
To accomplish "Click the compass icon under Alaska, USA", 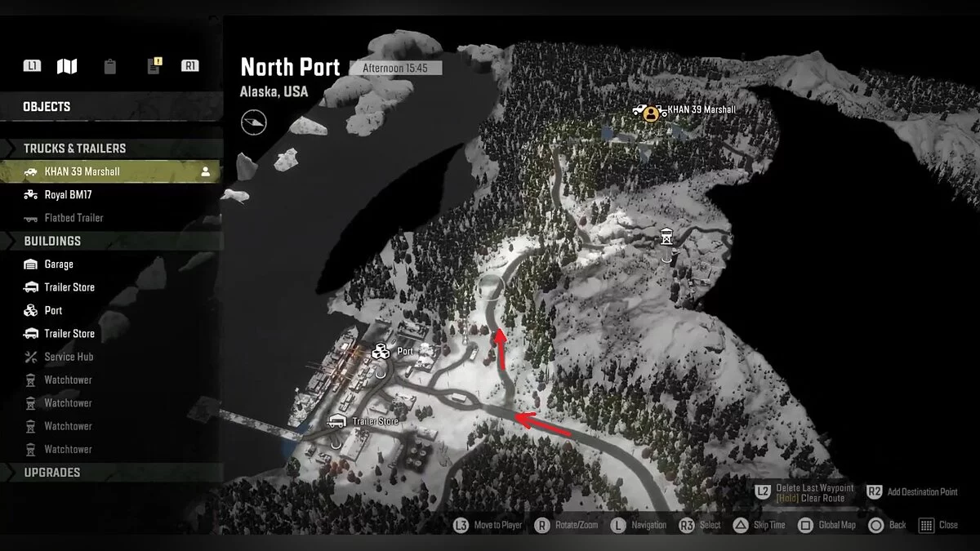I will (x=254, y=122).
